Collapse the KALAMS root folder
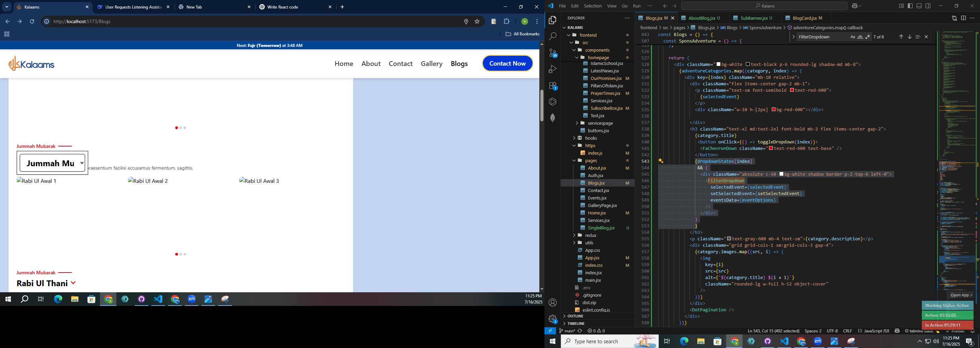Image resolution: width=980 pixels, height=348 pixels. coord(575,27)
